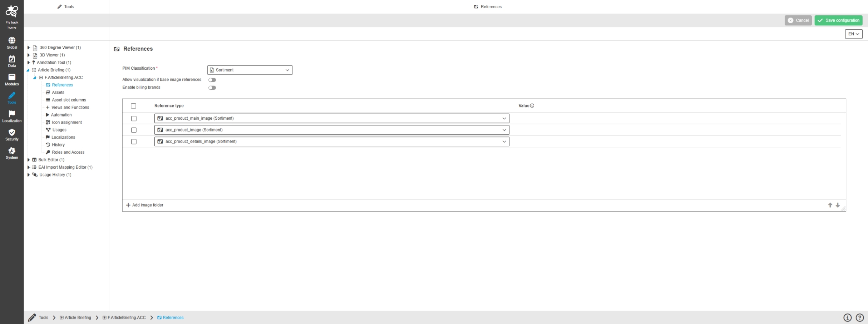Click References in the breadcrumb
This screenshot has width=868, height=324.
coord(171,318)
